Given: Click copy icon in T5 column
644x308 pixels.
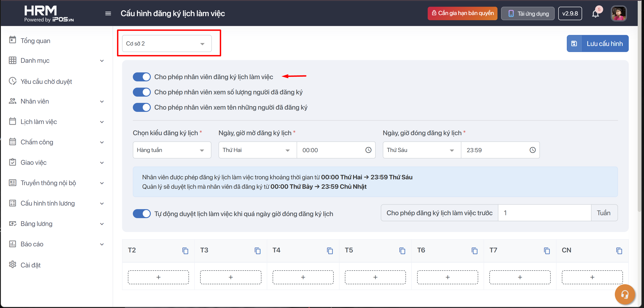Looking at the screenshot, I should [402, 251].
